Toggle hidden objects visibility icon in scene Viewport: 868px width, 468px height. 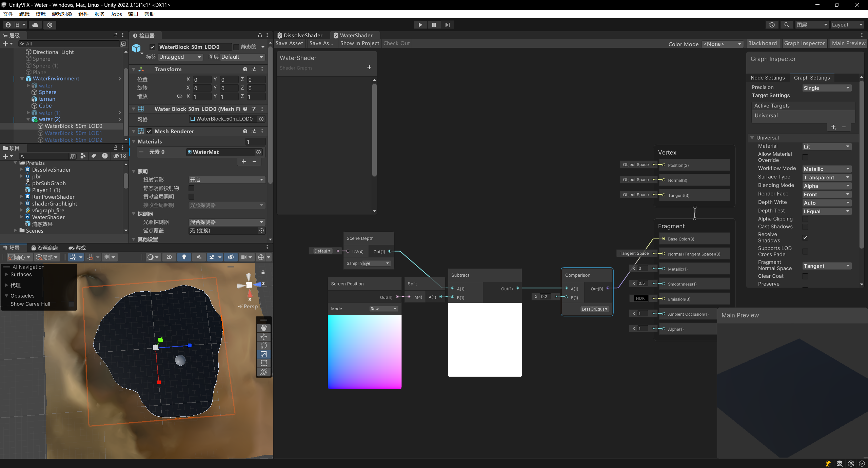point(231,257)
